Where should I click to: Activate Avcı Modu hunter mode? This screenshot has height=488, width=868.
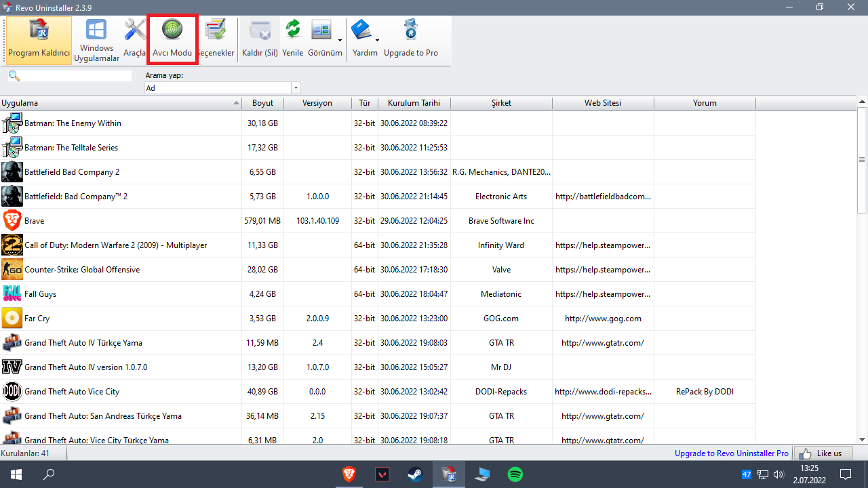[172, 41]
